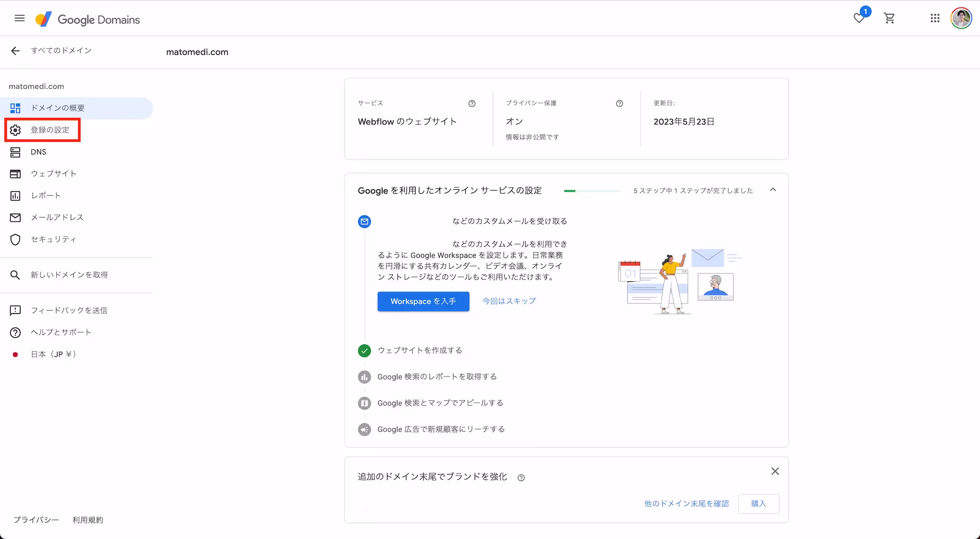
Task: Open ヘルプとサポート
Action: (77, 332)
